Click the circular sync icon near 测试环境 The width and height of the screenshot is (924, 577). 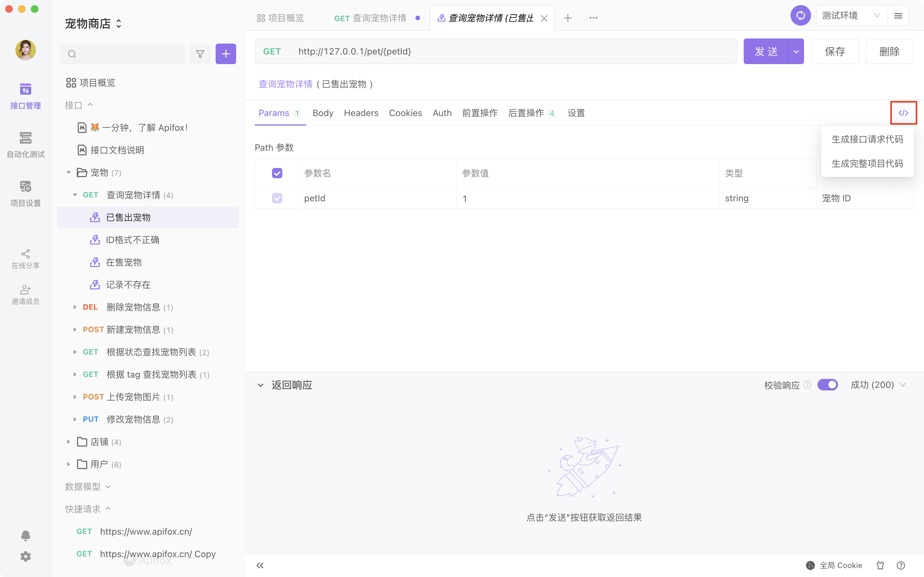pos(800,15)
